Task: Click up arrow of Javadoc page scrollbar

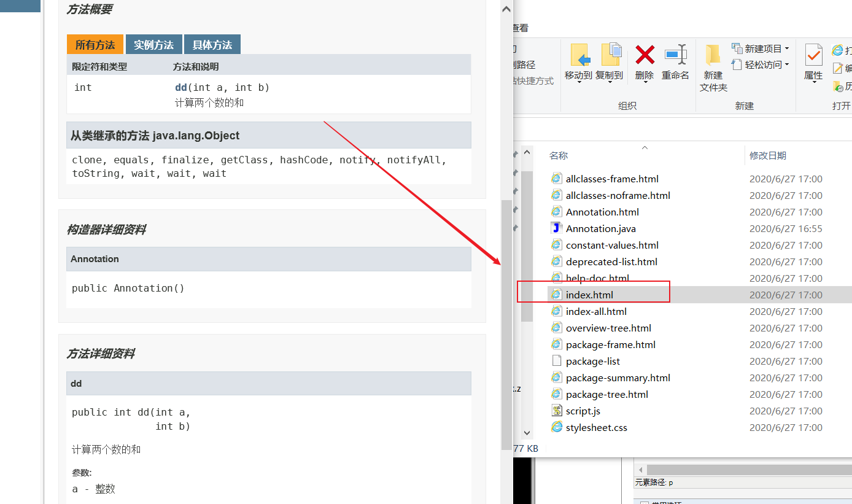Action: 506,9
